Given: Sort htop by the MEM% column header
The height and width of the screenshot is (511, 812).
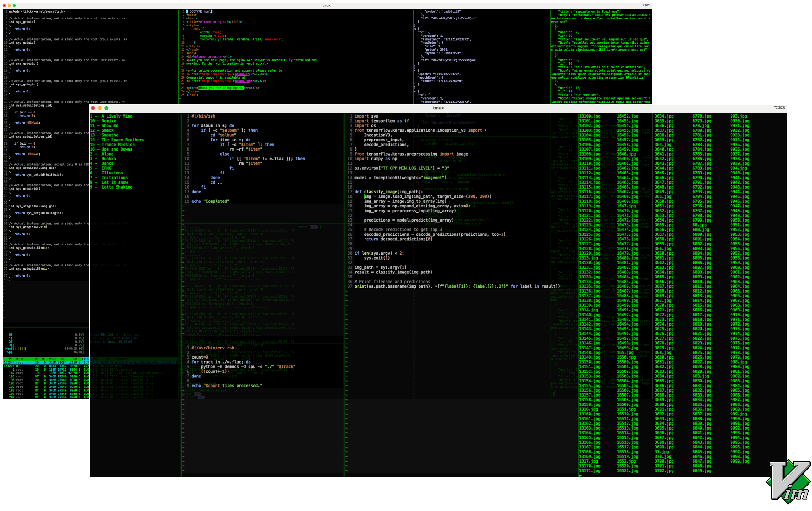Looking at the screenshot, I should click(x=94, y=359).
